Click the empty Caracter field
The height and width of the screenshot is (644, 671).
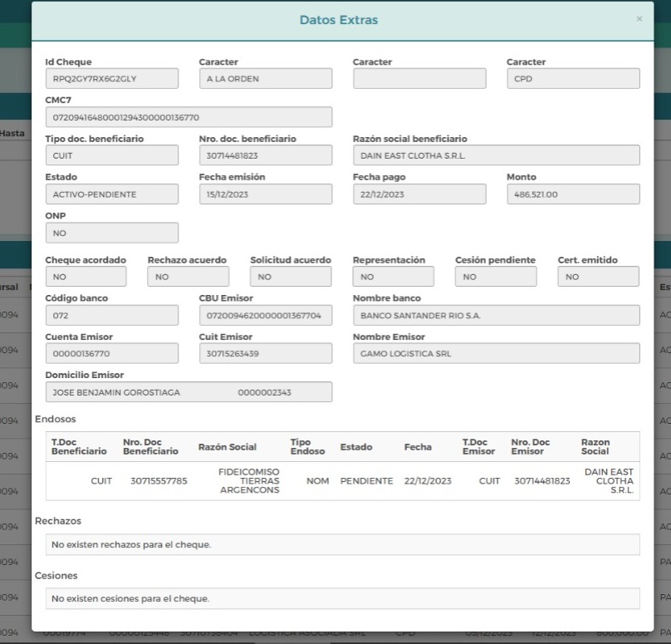(x=419, y=78)
